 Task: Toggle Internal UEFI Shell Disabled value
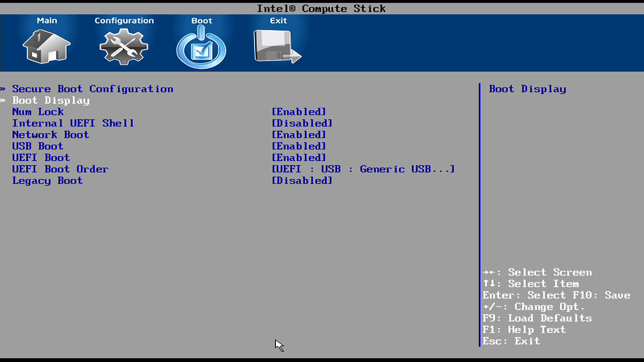tap(302, 123)
